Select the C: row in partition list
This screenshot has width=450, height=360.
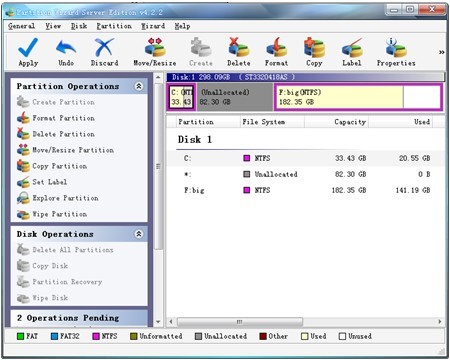(306, 158)
